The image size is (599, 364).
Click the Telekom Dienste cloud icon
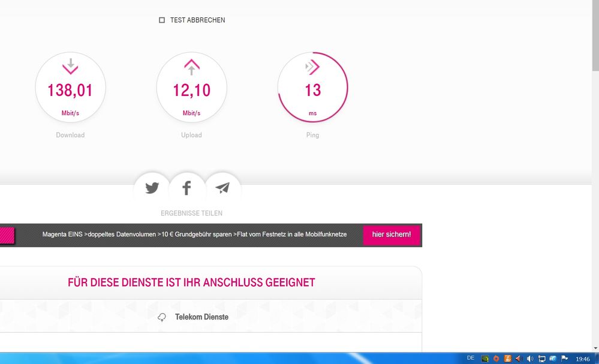[x=162, y=317]
